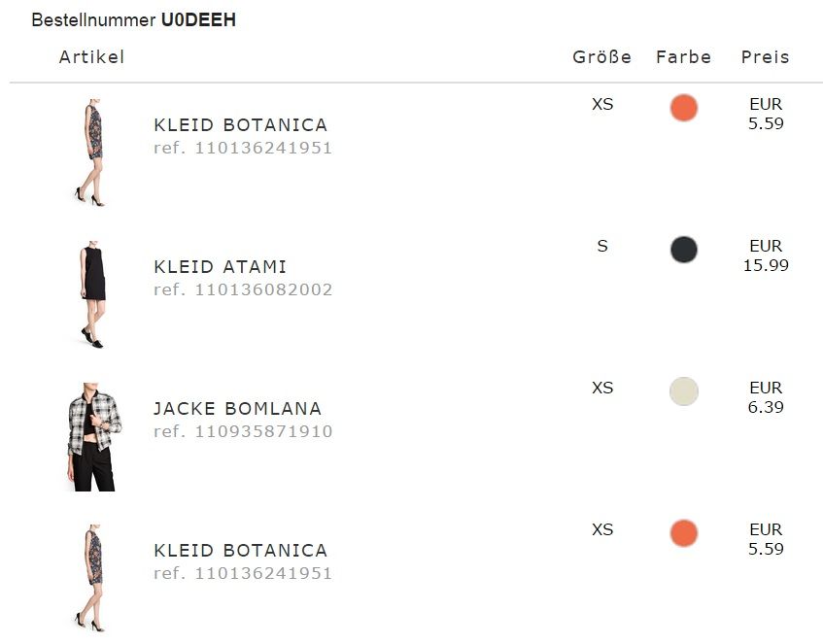Click the Farbe column header
823x644 pixels.
684,57
